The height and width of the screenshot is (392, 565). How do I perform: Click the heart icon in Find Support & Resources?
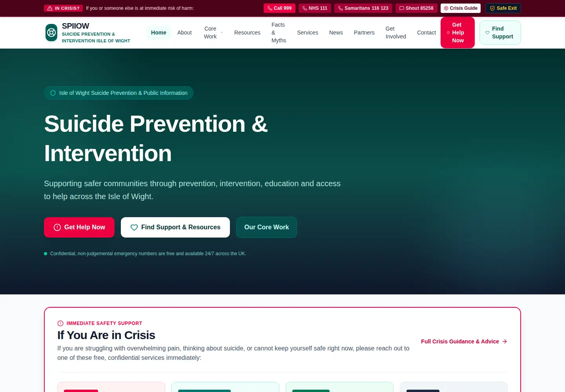(134, 227)
